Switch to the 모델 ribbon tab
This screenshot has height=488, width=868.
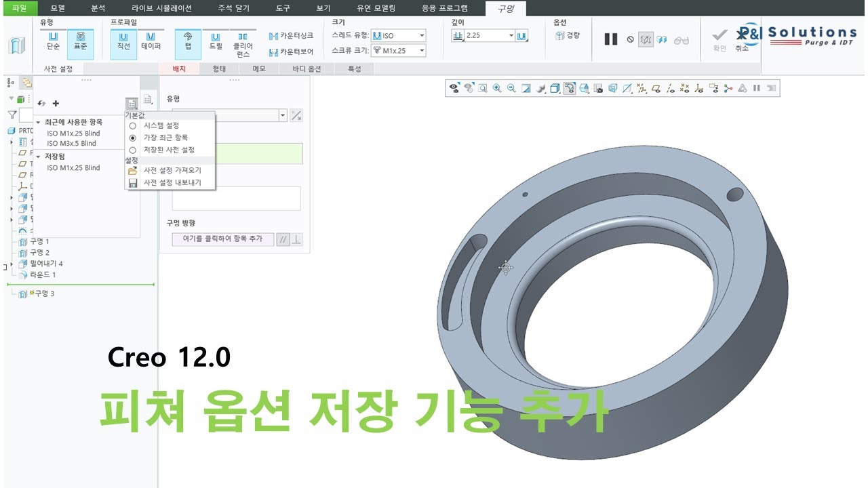58,8
